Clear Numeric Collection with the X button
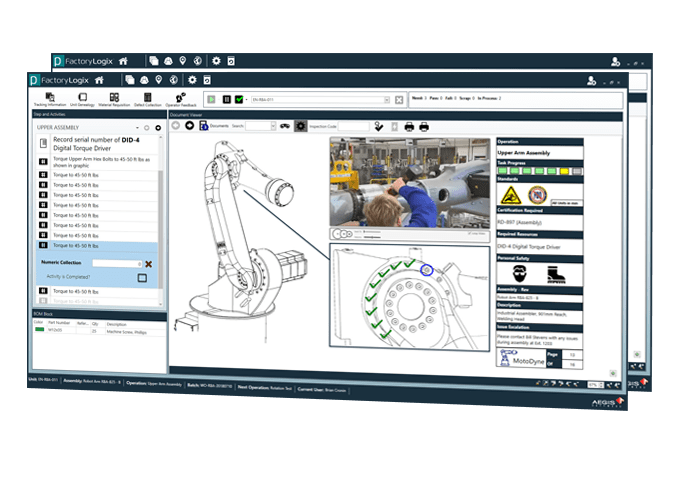 [x=149, y=264]
